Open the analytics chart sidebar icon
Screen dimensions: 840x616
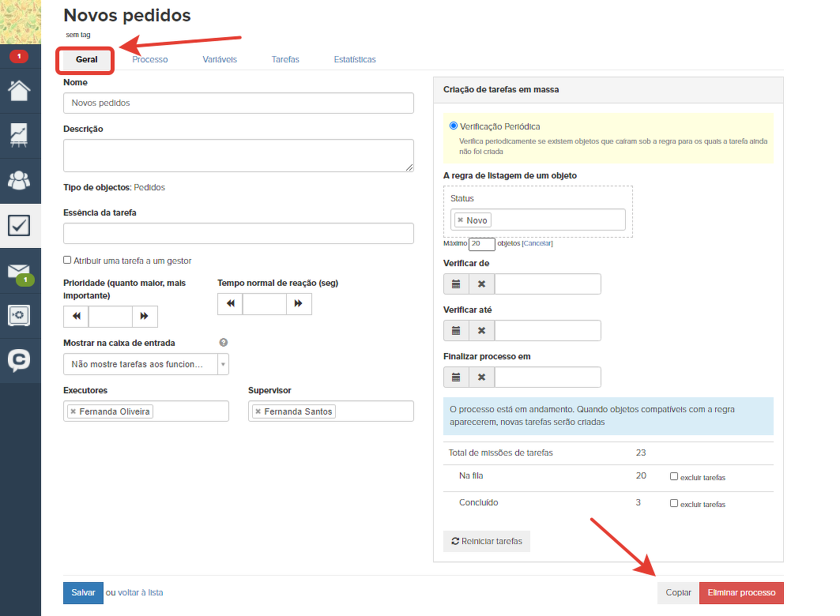(x=19, y=135)
